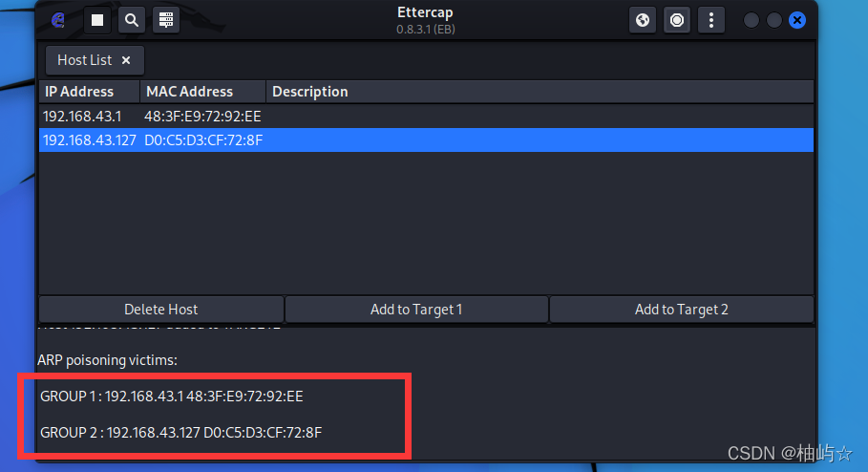Sort hosts by IP Address column header

[x=89, y=92]
